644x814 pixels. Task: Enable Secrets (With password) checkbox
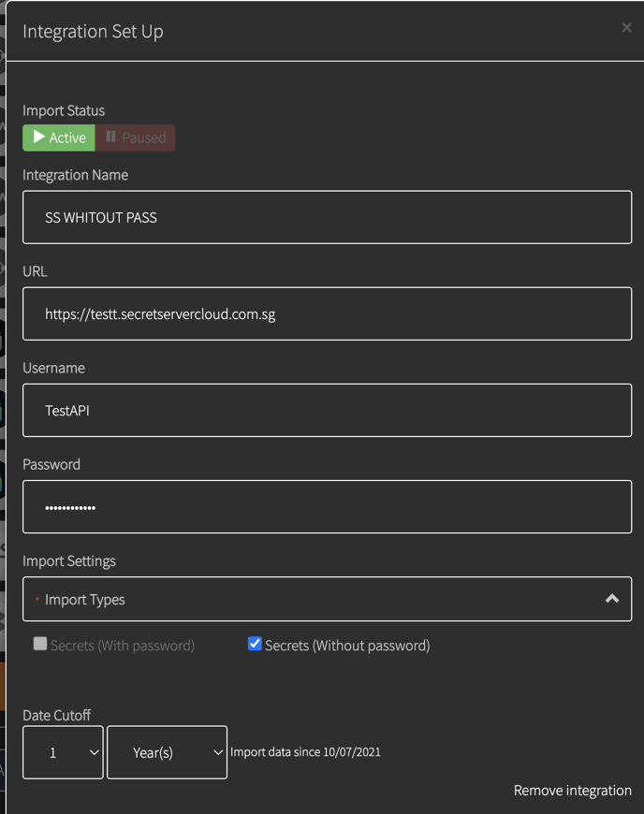(40, 644)
